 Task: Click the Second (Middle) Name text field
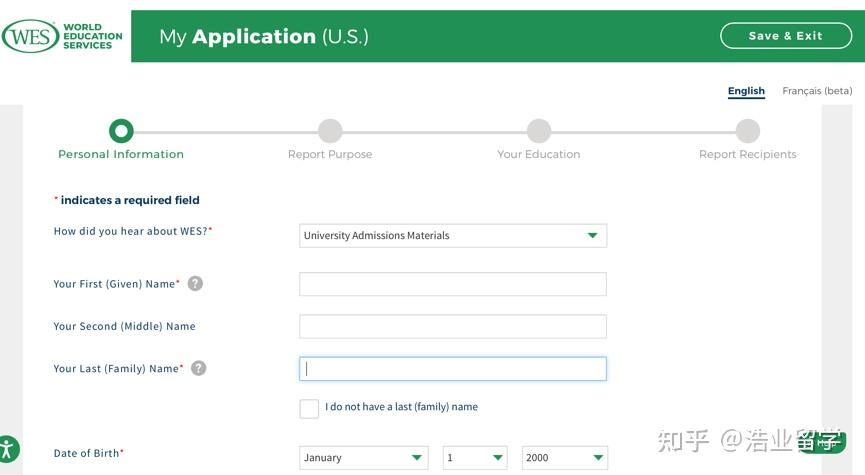click(452, 327)
